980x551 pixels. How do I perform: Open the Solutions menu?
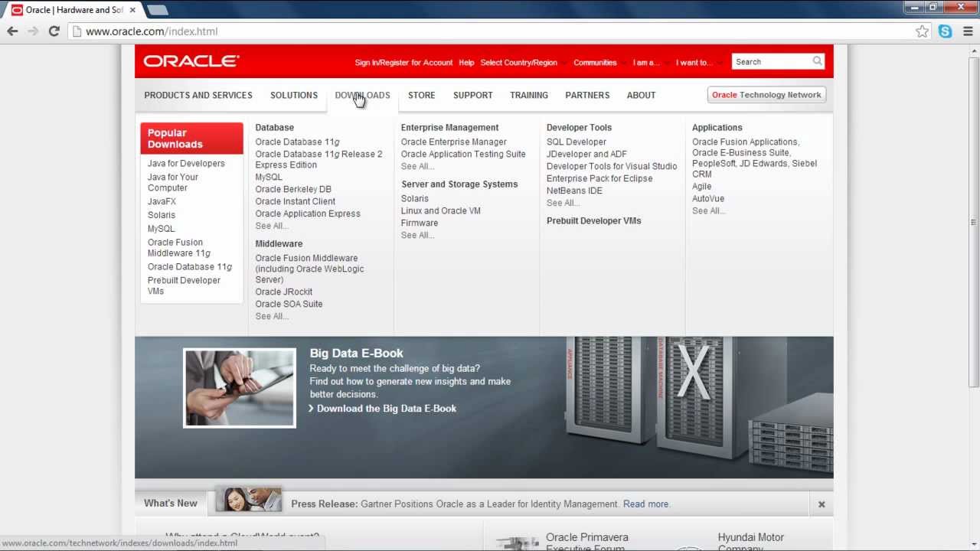[x=294, y=95]
